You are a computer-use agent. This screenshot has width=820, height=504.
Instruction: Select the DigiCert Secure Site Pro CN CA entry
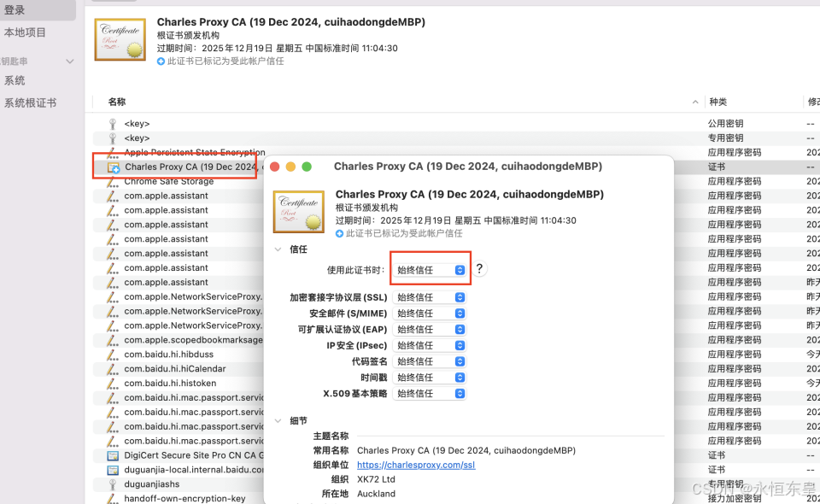[194, 455]
